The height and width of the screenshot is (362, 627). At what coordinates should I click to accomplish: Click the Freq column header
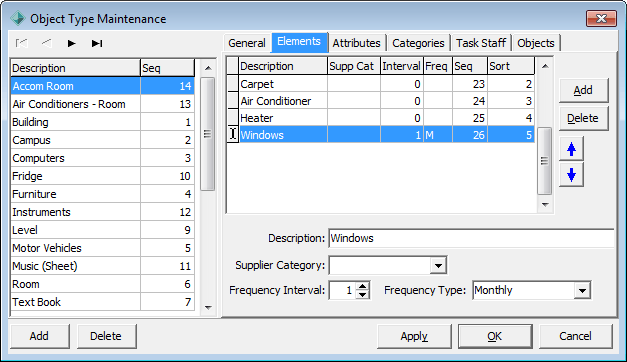coord(437,66)
